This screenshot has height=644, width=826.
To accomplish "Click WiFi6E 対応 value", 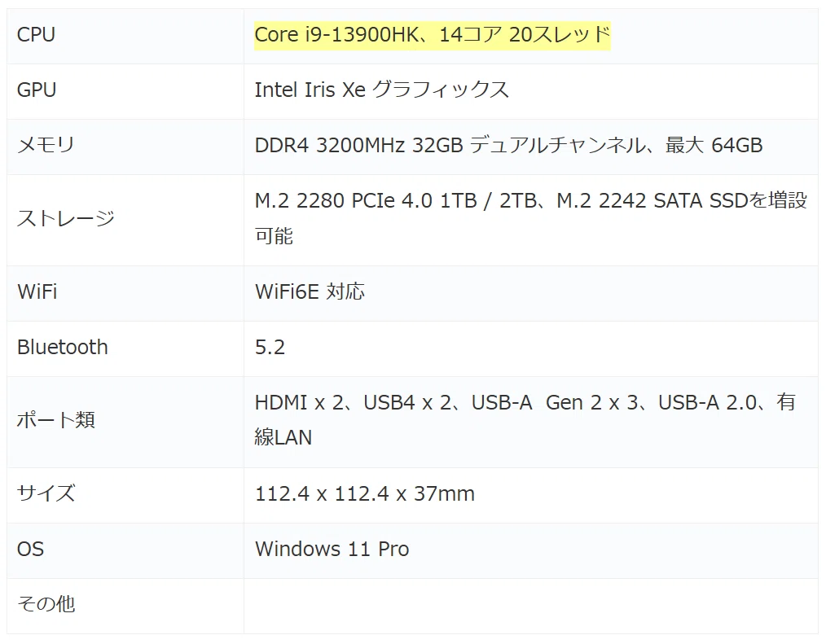I will pyautogui.click(x=310, y=291).
